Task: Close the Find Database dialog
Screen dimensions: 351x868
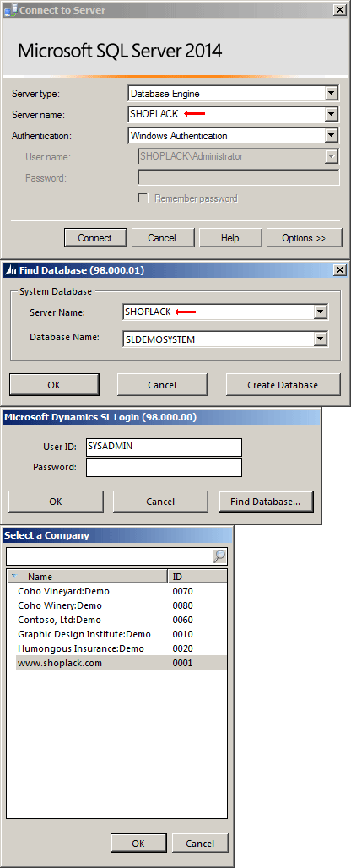Action: click(340, 270)
